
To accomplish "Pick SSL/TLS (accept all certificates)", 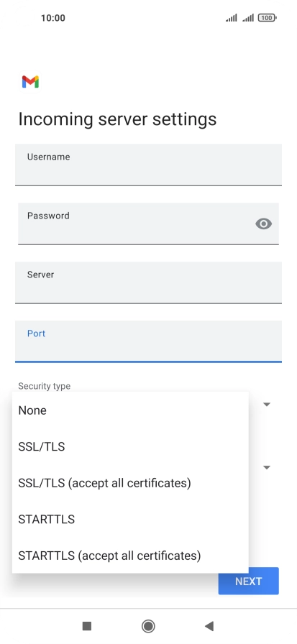I will 130,483.
